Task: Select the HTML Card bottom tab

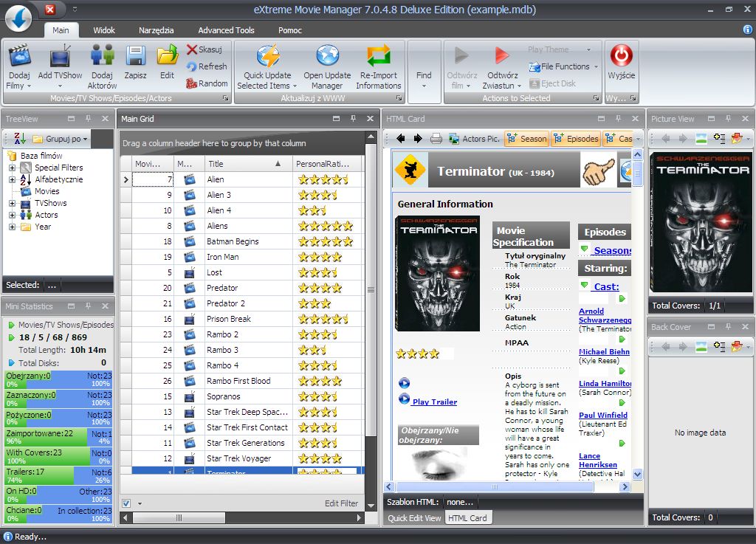Action: click(467, 518)
